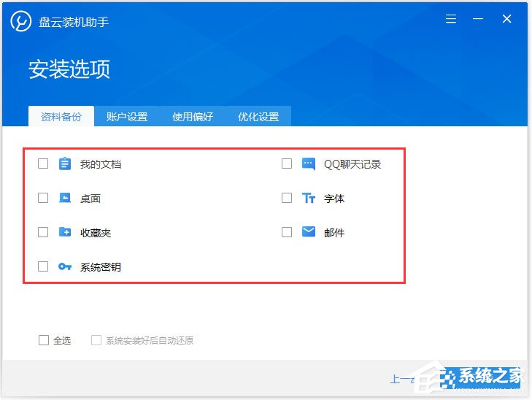Viewport: 532px width, 400px height.
Task: Click the 邮件 envelope icon
Action: [309, 232]
